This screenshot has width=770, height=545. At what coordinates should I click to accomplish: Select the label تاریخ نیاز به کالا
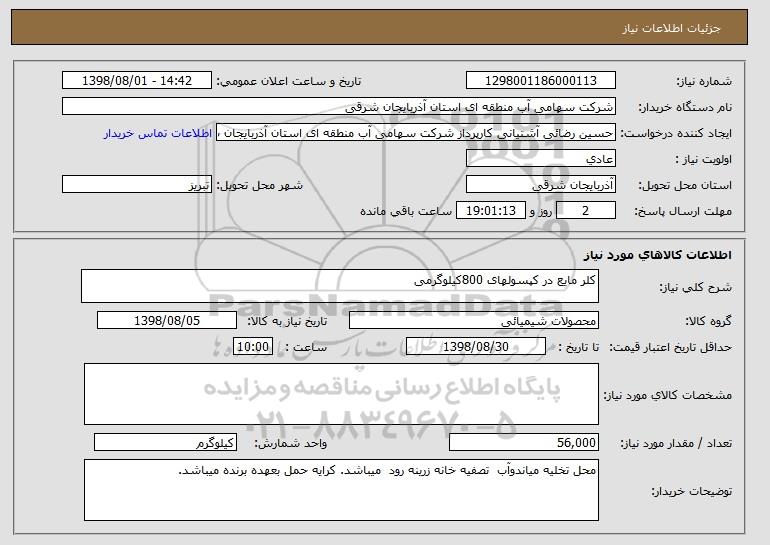287,321
